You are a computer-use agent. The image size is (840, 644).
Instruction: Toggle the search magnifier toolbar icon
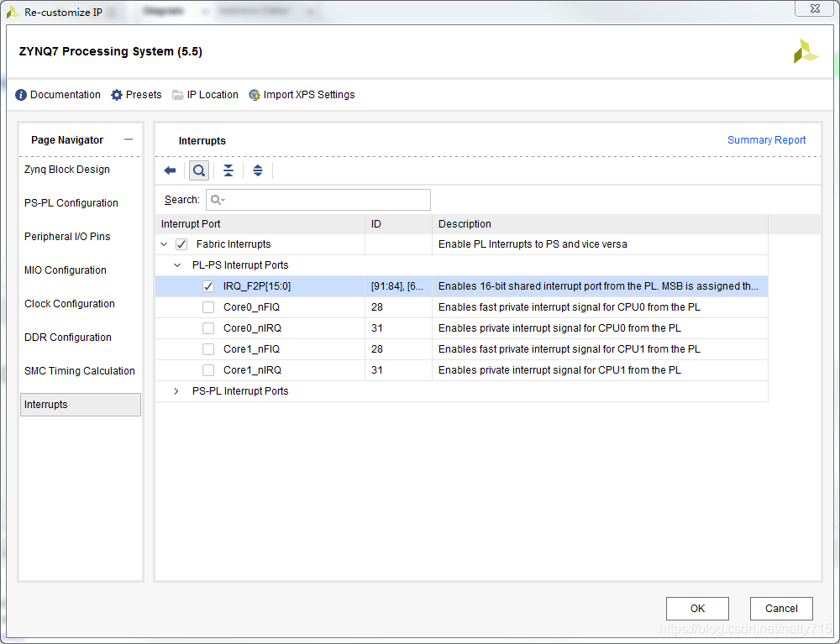[x=199, y=170]
